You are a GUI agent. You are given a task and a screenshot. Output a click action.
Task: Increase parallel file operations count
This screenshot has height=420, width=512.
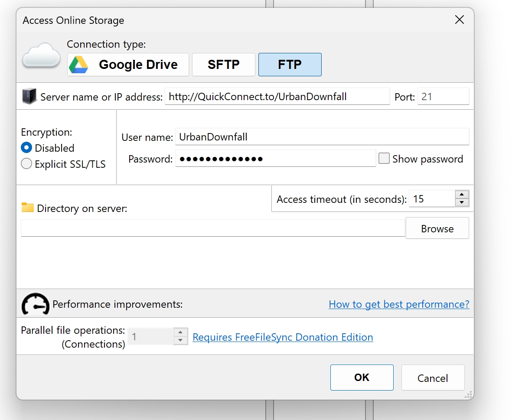(x=180, y=332)
